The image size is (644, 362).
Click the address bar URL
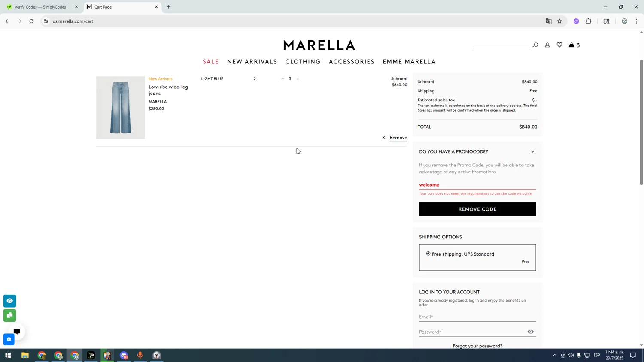tap(73, 21)
